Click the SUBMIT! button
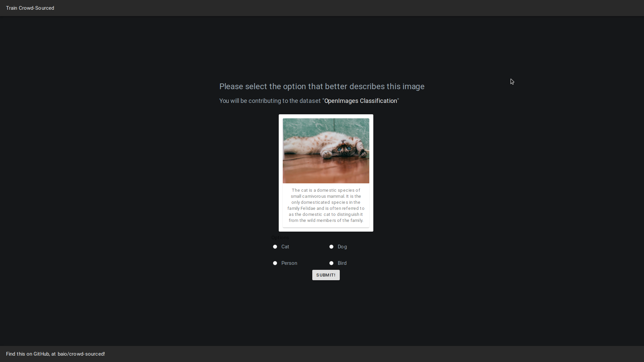The image size is (644, 362). pos(326,275)
